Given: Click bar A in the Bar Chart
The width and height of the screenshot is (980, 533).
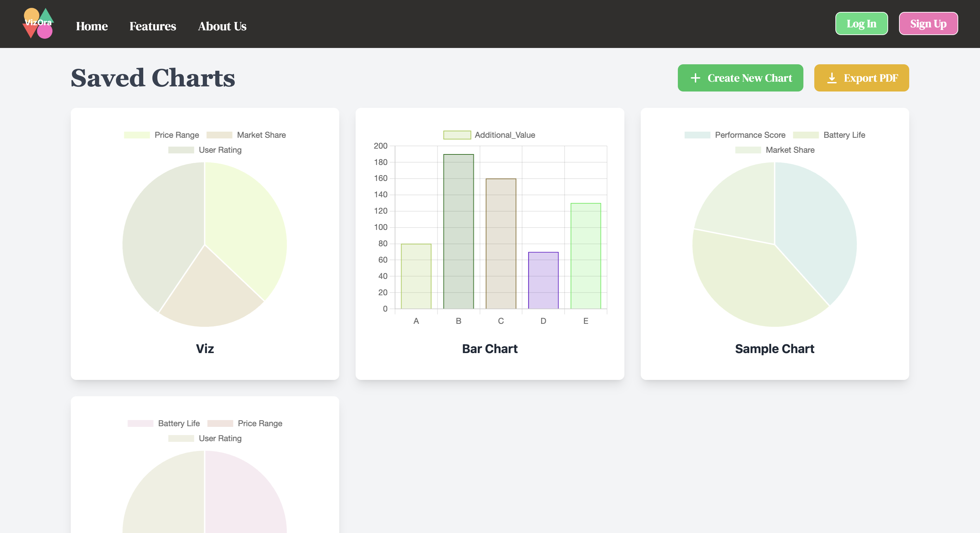Looking at the screenshot, I should [x=416, y=277].
